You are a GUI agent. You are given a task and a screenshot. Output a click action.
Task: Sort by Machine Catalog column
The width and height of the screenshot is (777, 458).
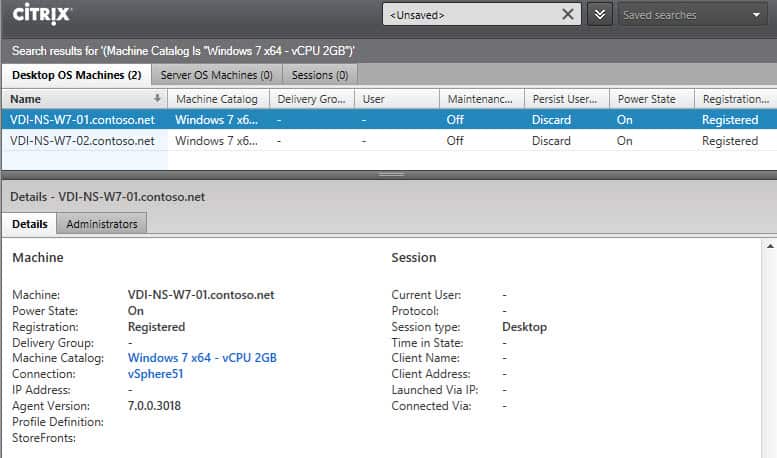pyautogui.click(x=216, y=99)
